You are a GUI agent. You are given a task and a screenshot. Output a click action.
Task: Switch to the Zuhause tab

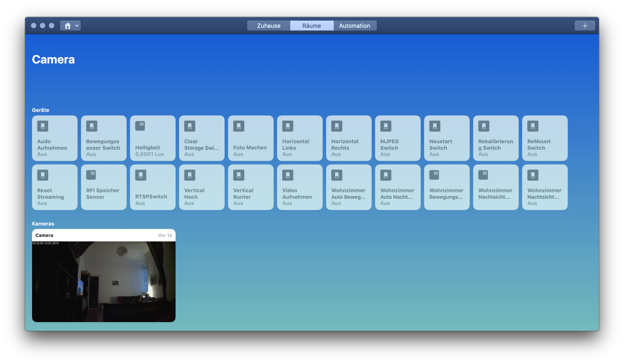coord(269,26)
